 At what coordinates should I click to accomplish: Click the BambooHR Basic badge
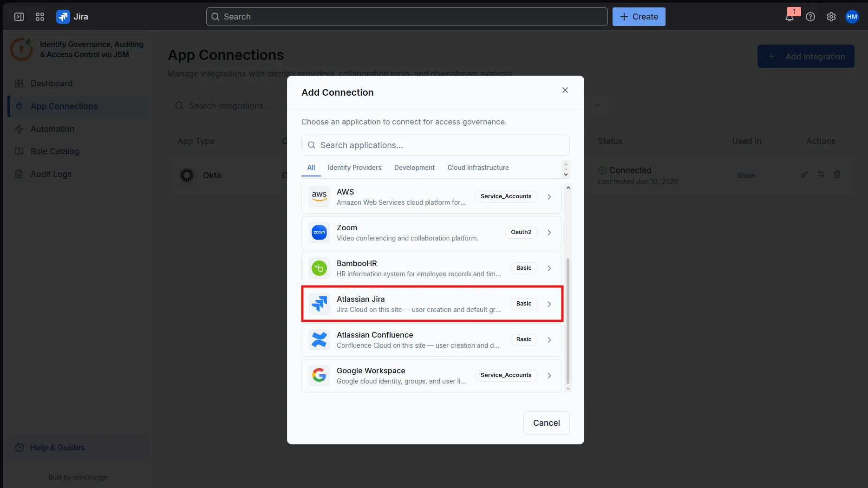[524, 268]
